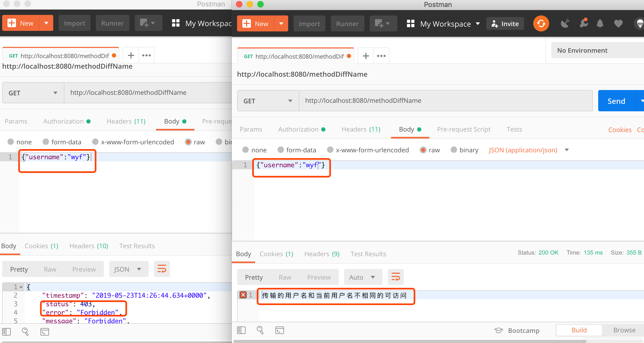Toggle wrap lines icon in left response
The height and width of the screenshot is (343, 644).
(162, 269)
